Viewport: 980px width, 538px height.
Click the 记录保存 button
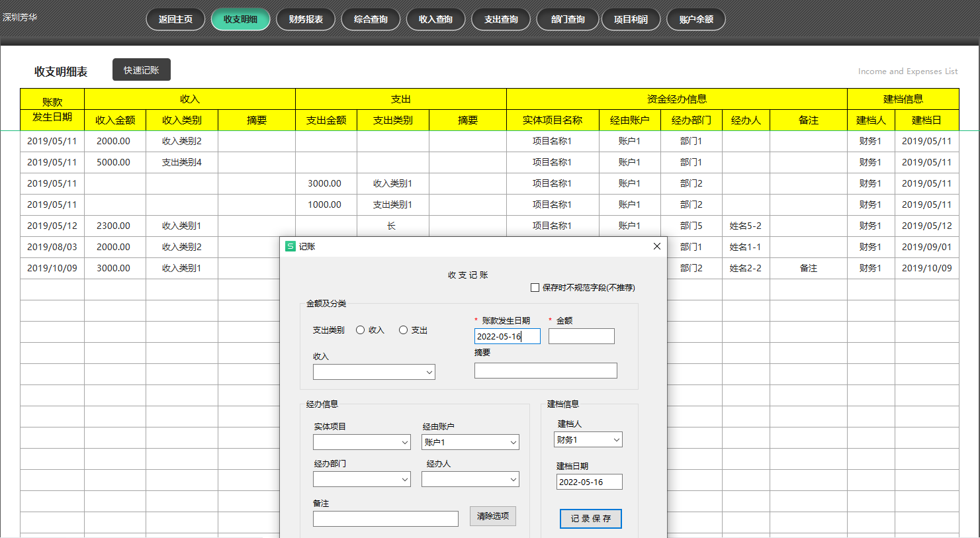tap(590, 519)
